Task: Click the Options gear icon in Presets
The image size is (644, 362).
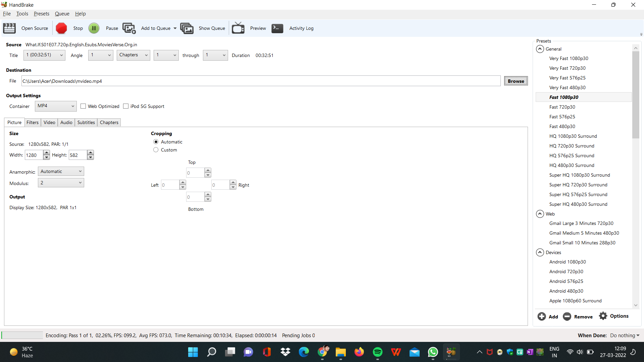Action: (x=603, y=316)
